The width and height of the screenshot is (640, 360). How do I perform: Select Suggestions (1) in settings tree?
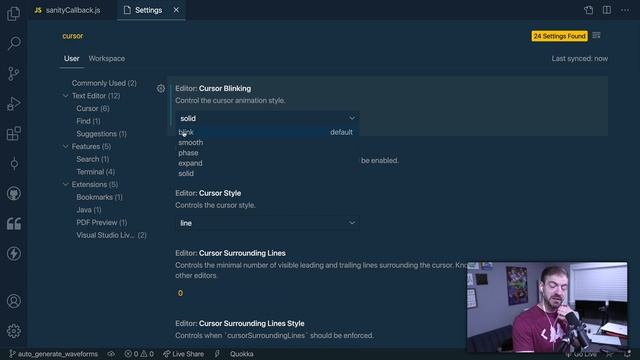click(x=101, y=134)
